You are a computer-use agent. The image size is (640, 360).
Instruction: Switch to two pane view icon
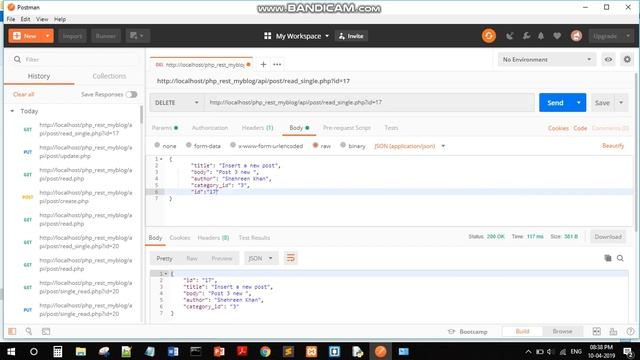(596, 331)
